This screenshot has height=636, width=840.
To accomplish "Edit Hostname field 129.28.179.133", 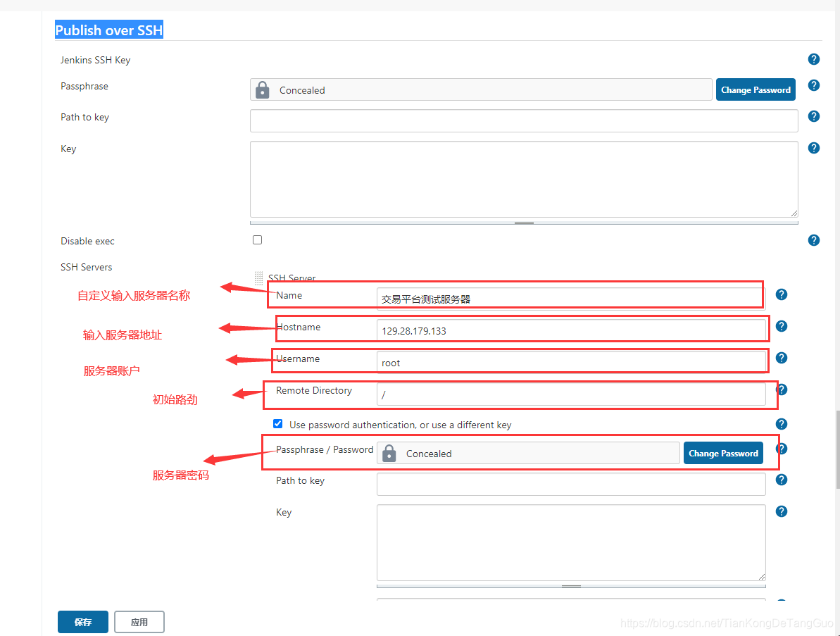I will (571, 330).
